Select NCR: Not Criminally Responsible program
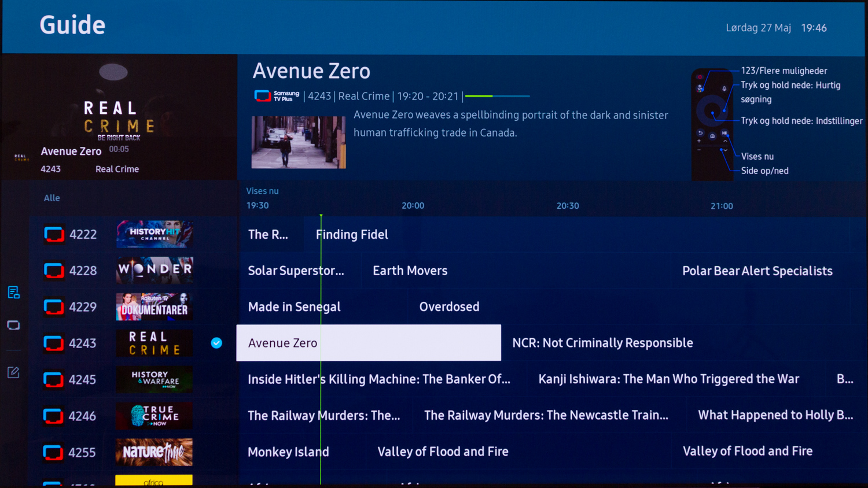 tap(602, 343)
